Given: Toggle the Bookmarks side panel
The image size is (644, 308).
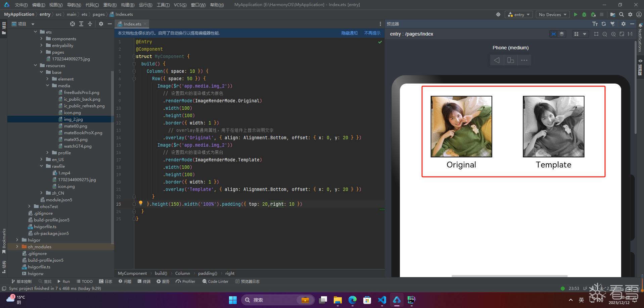Looking at the screenshot, I should click(x=4, y=241).
